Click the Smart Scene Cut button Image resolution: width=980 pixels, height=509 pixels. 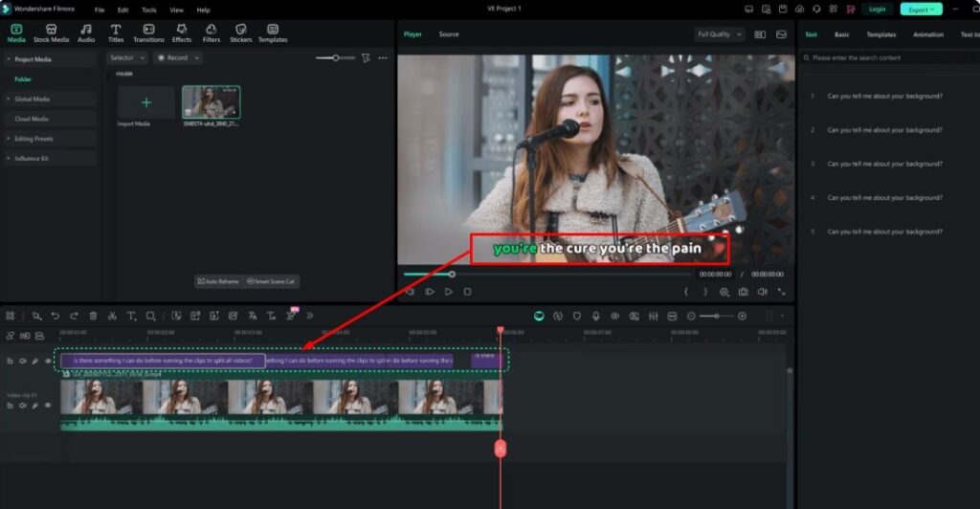[x=271, y=281]
